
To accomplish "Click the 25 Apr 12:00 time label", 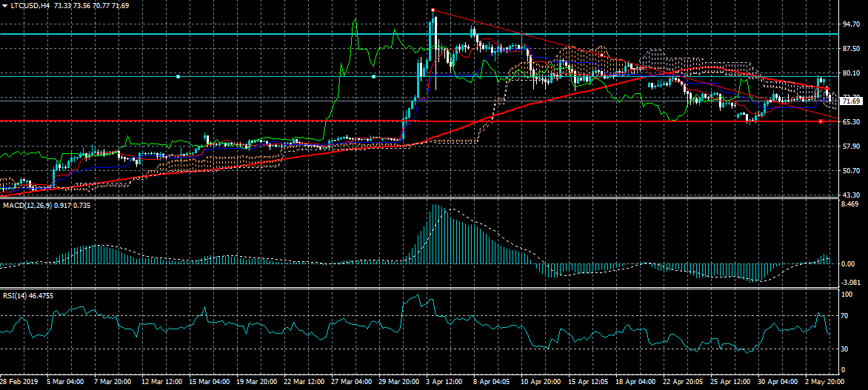I will [731, 383].
